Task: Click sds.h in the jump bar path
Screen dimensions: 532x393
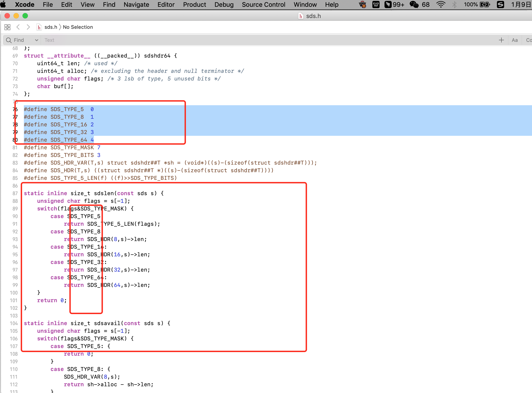Action: point(51,27)
